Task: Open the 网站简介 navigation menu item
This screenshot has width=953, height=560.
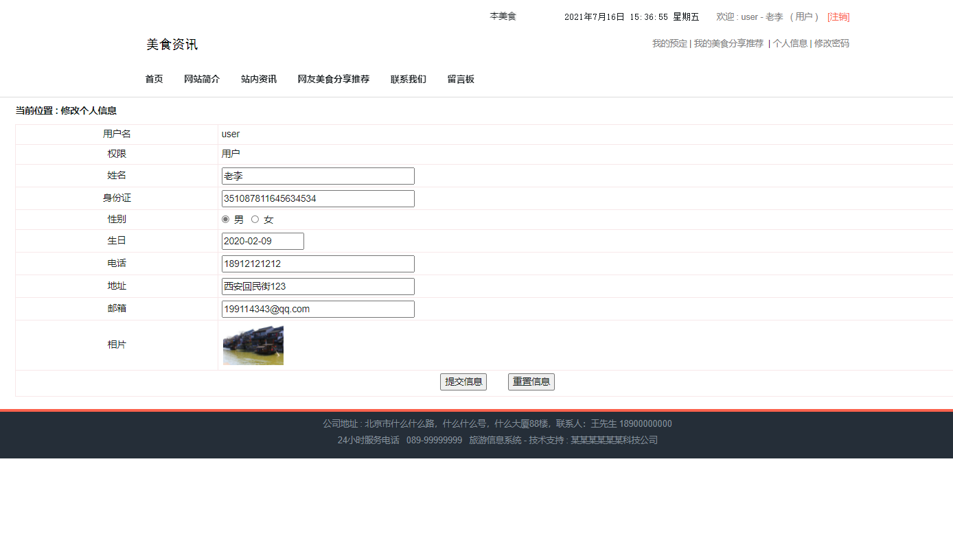Action: (202, 79)
